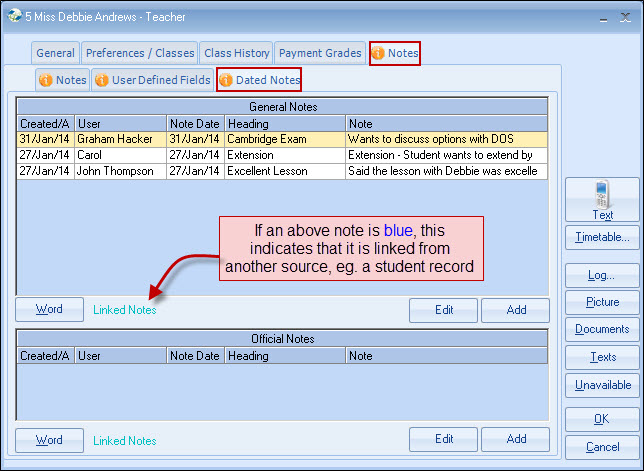Click the Word button under General Notes
Screen dimensions: 644x471
49,310
